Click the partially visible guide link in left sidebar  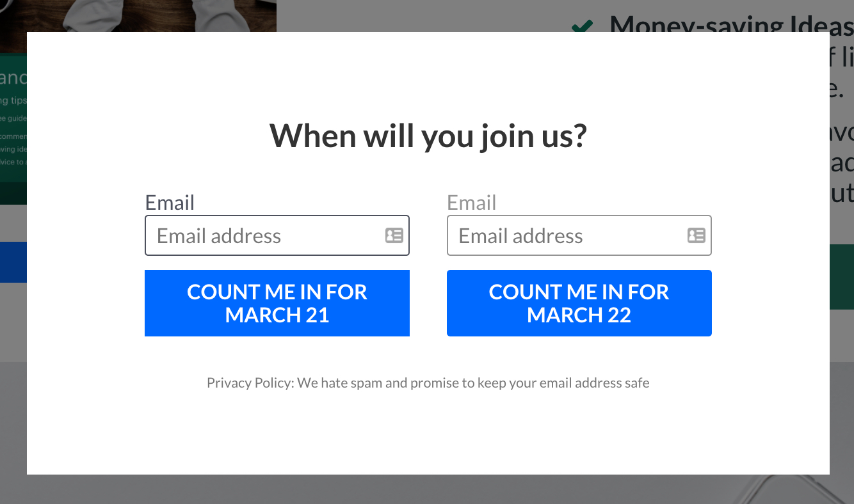[x=13, y=118]
